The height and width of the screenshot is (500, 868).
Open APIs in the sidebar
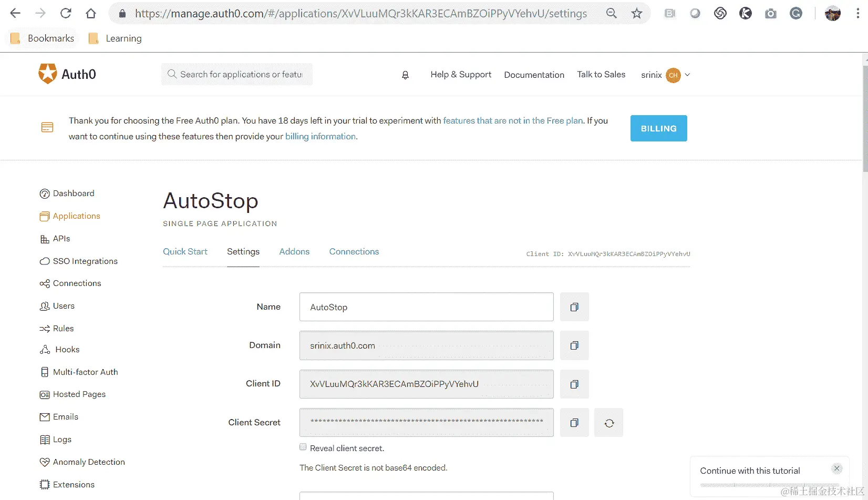(x=55, y=239)
